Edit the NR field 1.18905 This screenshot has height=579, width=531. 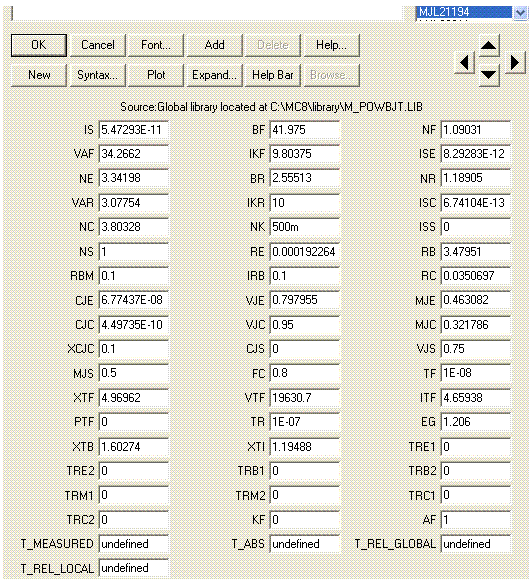(476, 178)
